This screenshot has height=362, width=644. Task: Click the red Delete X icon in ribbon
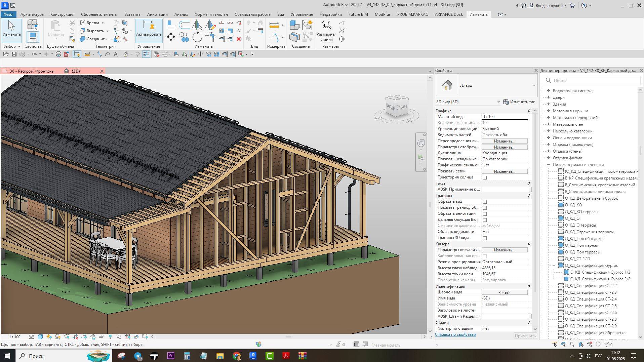[x=239, y=39]
